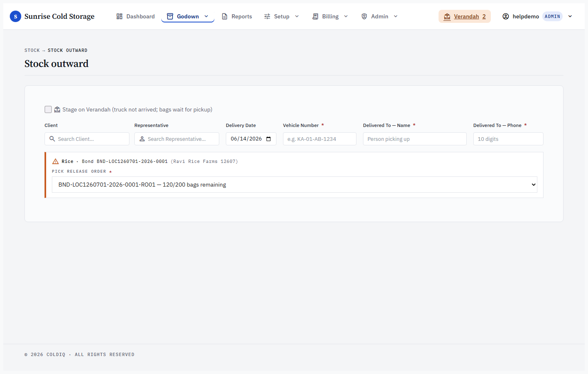Click the warning triangle icon beside Rice
This screenshot has width=588, height=374.
point(56,161)
